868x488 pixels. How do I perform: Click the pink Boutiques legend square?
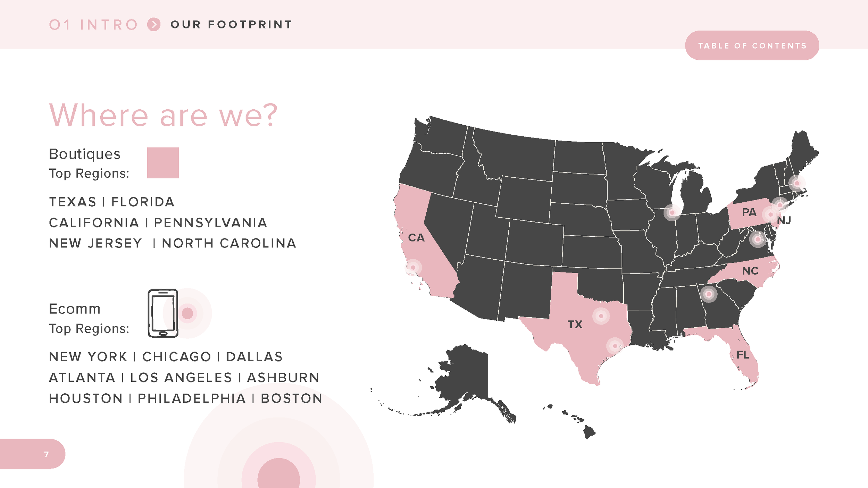tap(163, 163)
